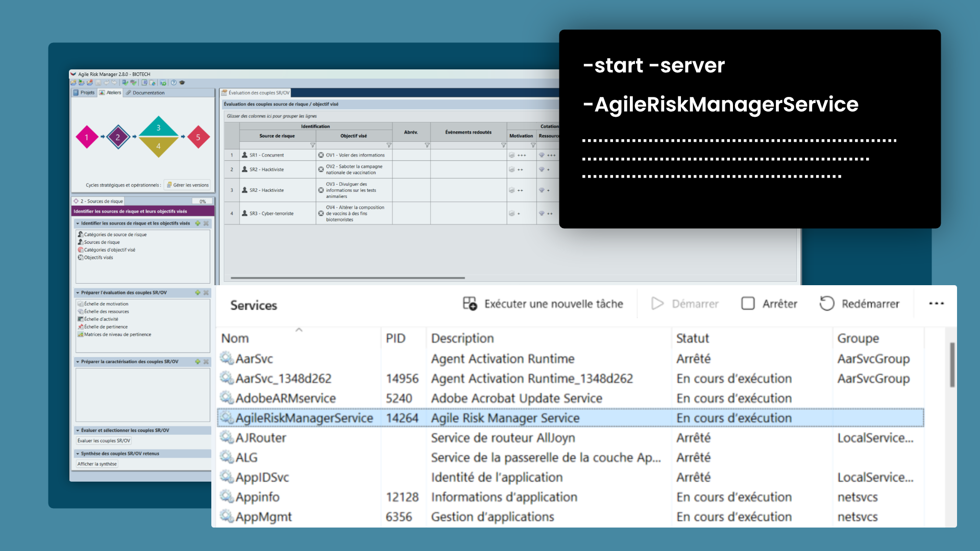Click the redo arrow icon in toolbar

pos(114,83)
